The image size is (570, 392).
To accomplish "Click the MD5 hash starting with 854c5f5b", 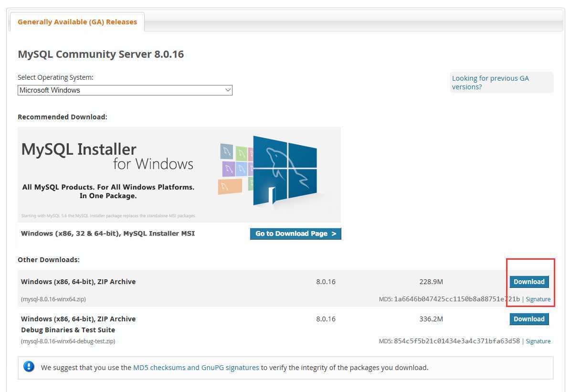I will [457, 341].
